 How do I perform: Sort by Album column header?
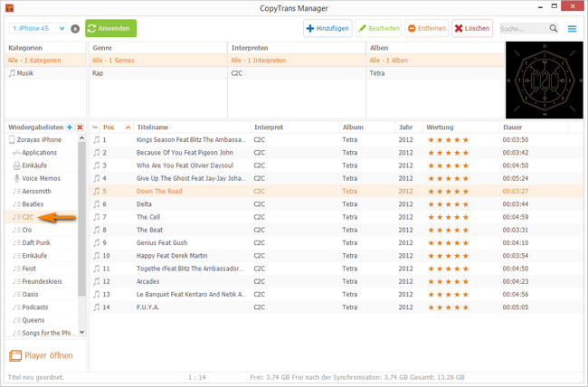click(366, 127)
